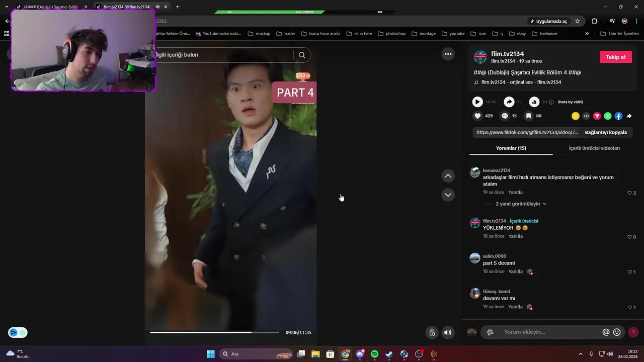This screenshot has width=644, height=362.
Task: Expand "2 yanıt görüntüleyin" replies
Action: pyautogui.click(x=521, y=204)
